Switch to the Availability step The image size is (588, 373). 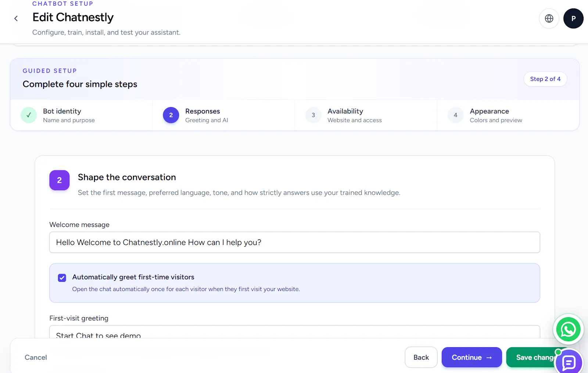[x=366, y=115]
